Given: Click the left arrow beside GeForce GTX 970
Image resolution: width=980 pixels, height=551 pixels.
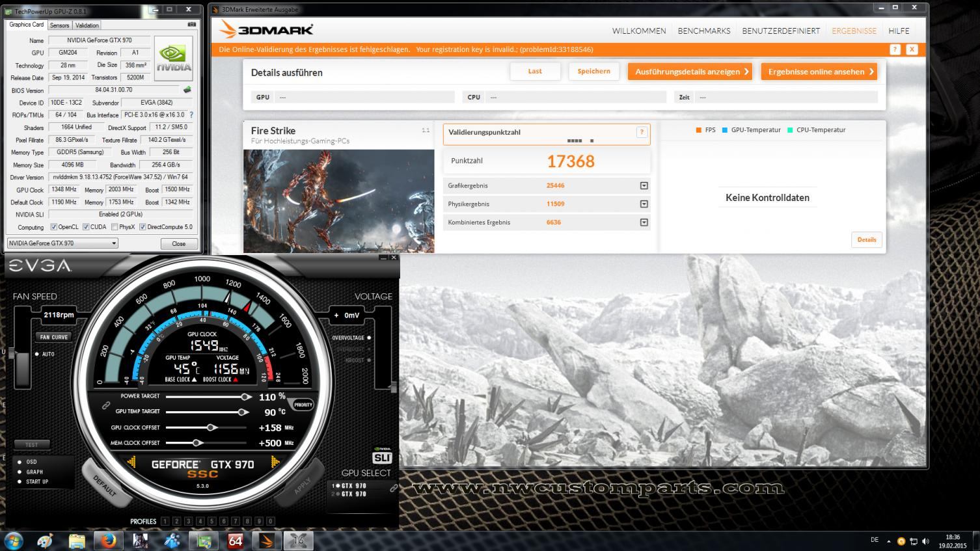Looking at the screenshot, I should click(x=132, y=463).
